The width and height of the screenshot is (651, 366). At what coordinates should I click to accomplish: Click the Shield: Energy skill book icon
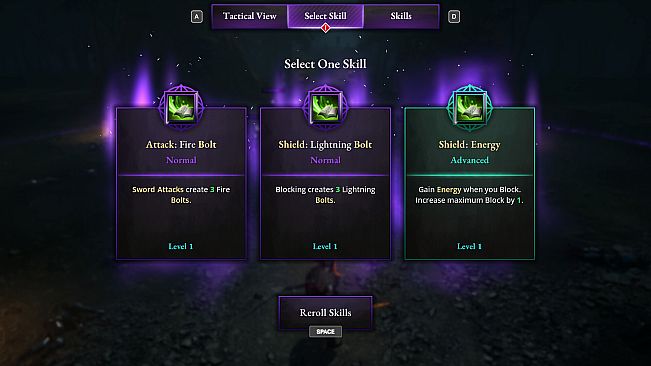point(470,108)
